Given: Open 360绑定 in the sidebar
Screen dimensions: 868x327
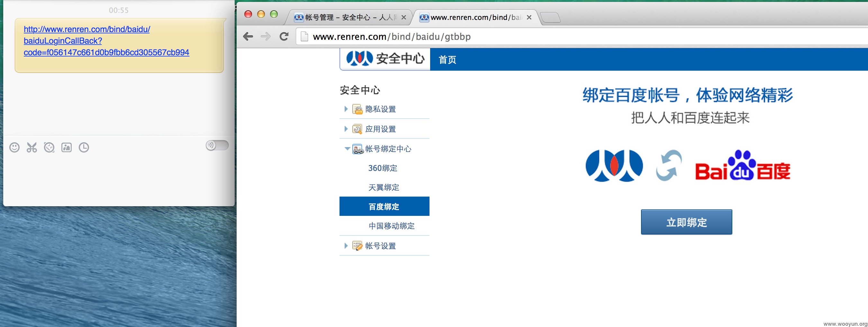Looking at the screenshot, I should [x=383, y=168].
